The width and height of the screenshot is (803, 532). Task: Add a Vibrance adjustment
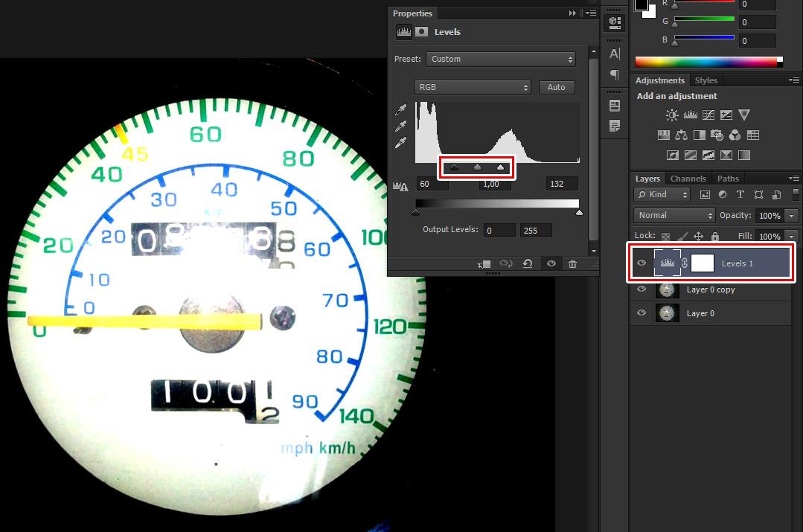[x=744, y=115]
